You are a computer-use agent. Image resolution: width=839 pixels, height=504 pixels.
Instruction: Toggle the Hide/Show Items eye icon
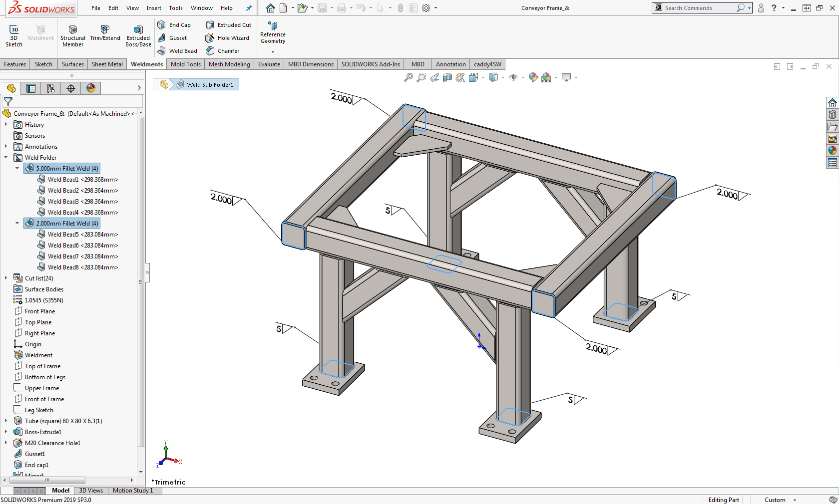pyautogui.click(x=513, y=77)
